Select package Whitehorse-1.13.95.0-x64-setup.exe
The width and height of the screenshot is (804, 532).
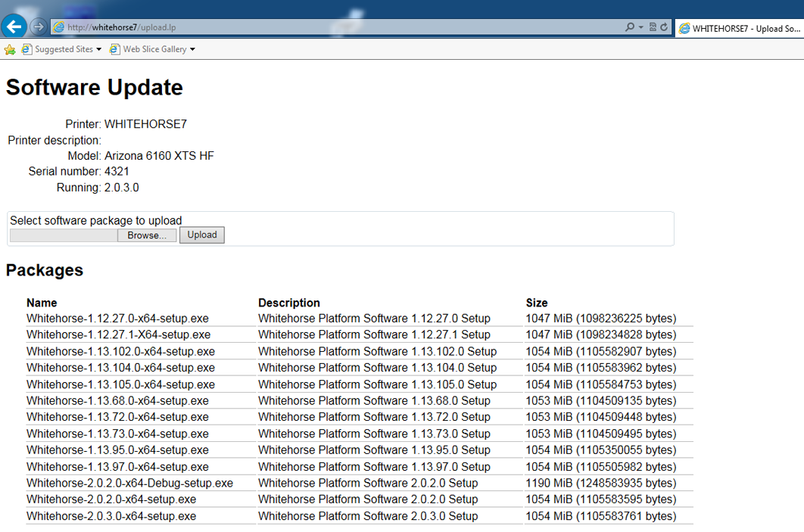118,450
